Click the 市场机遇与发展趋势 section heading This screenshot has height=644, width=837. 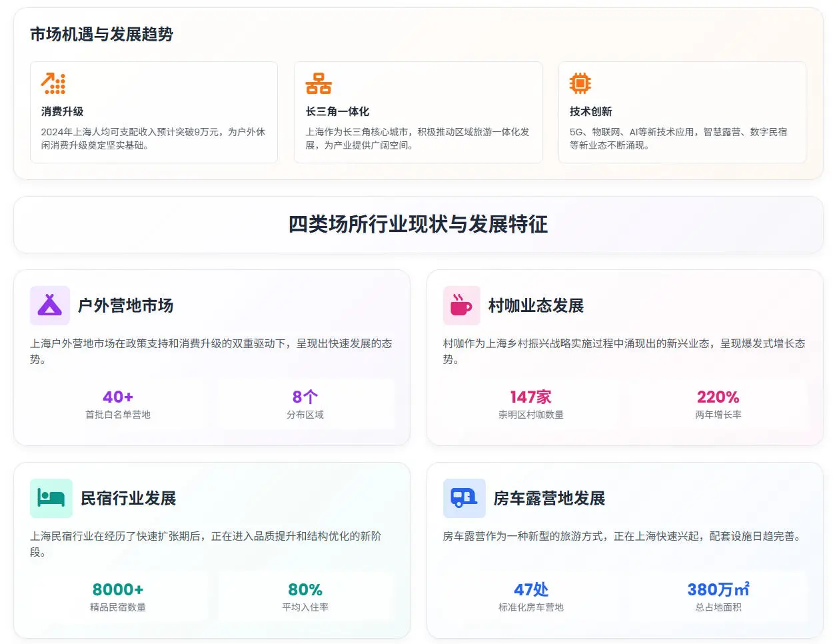click(x=101, y=35)
